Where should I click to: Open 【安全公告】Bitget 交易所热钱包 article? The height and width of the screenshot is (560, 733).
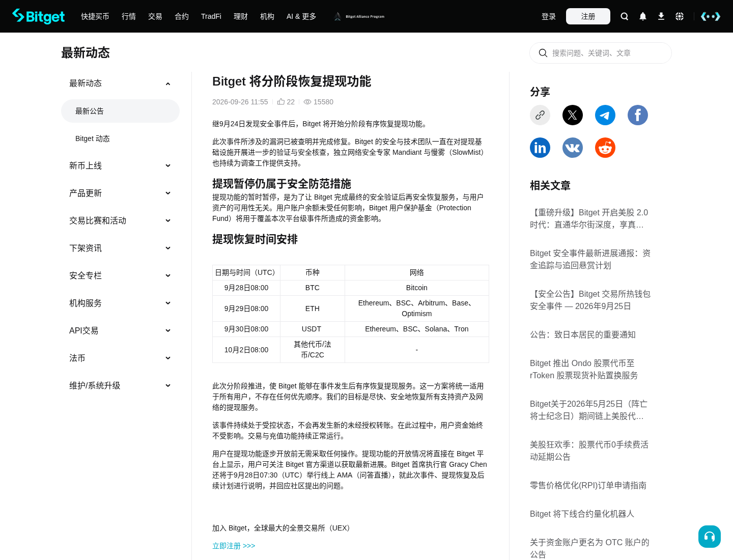click(590, 300)
